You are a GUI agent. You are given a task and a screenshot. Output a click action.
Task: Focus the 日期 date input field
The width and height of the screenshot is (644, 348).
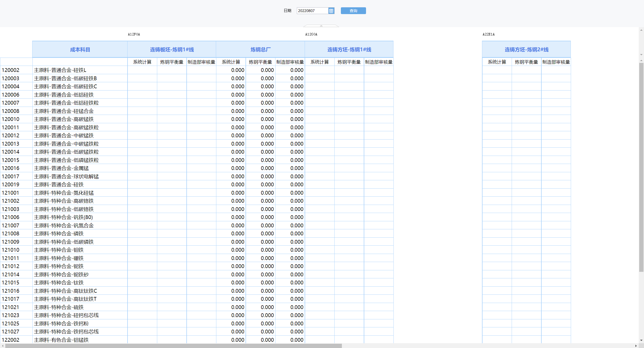click(312, 11)
